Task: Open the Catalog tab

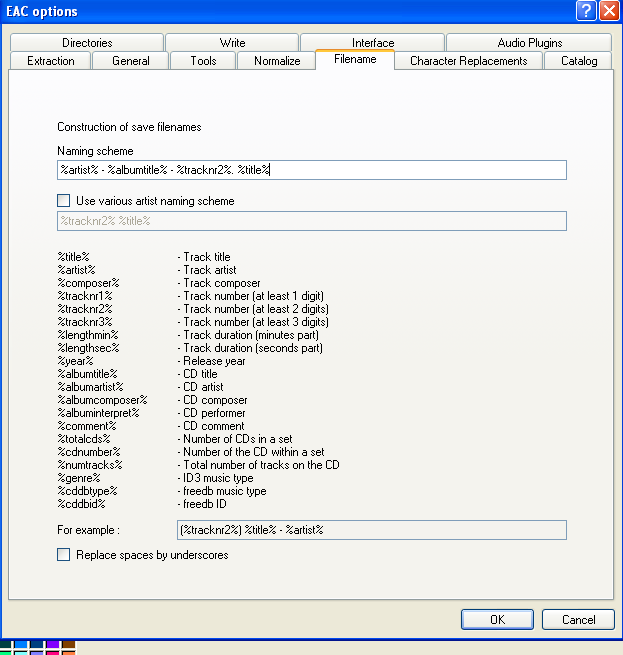Action: pos(579,61)
